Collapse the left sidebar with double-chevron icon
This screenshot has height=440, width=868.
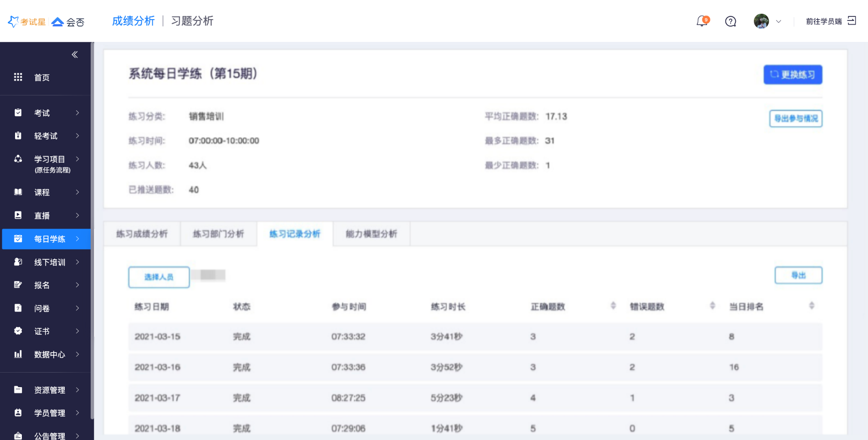coord(75,55)
